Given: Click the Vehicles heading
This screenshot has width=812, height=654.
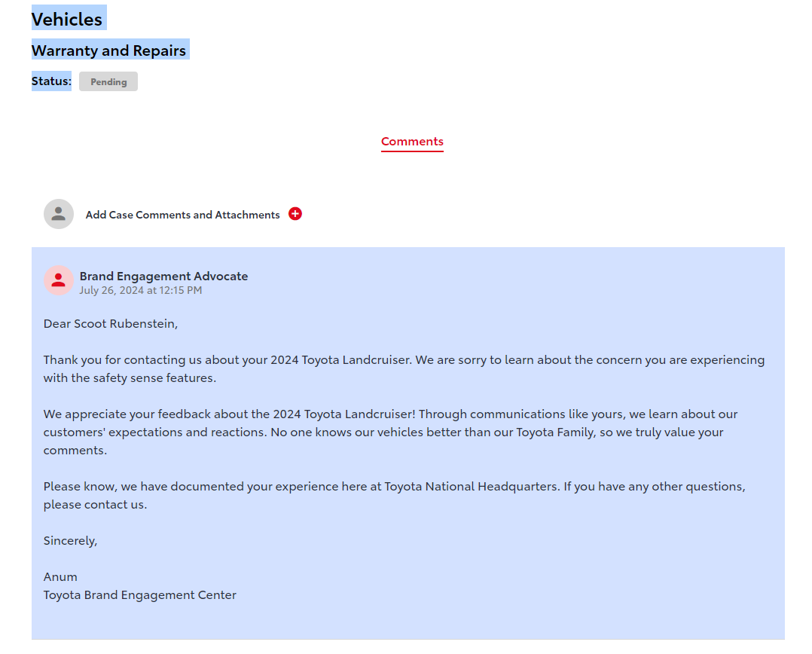Looking at the screenshot, I should click(67, 20).
